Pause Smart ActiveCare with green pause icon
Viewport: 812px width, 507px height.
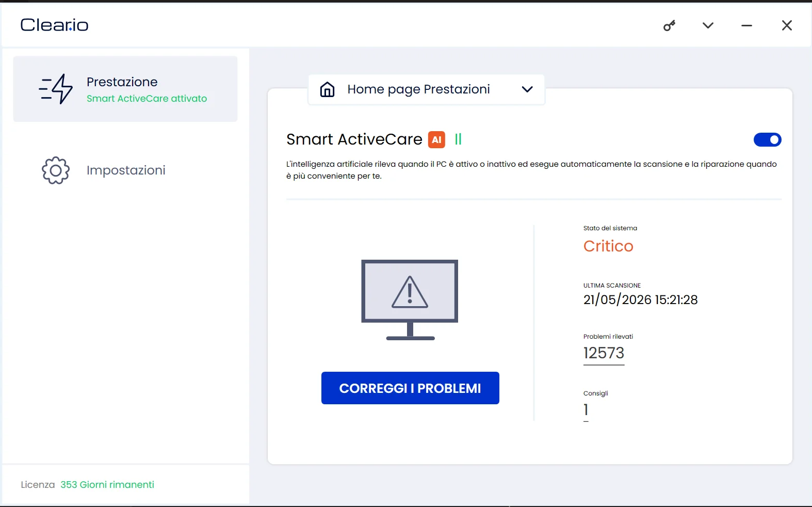(458, 139)
